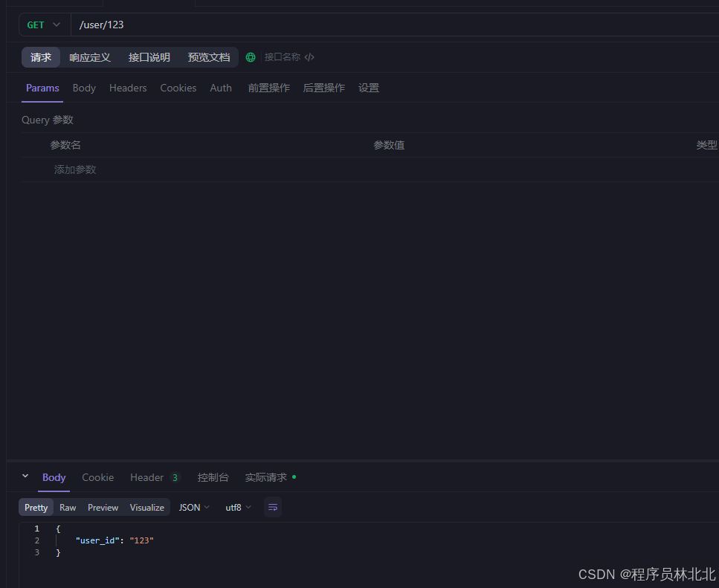This screenshot has width=719, height=588.
Task: Click the 参数名 column header
Action: pos(65,145)
